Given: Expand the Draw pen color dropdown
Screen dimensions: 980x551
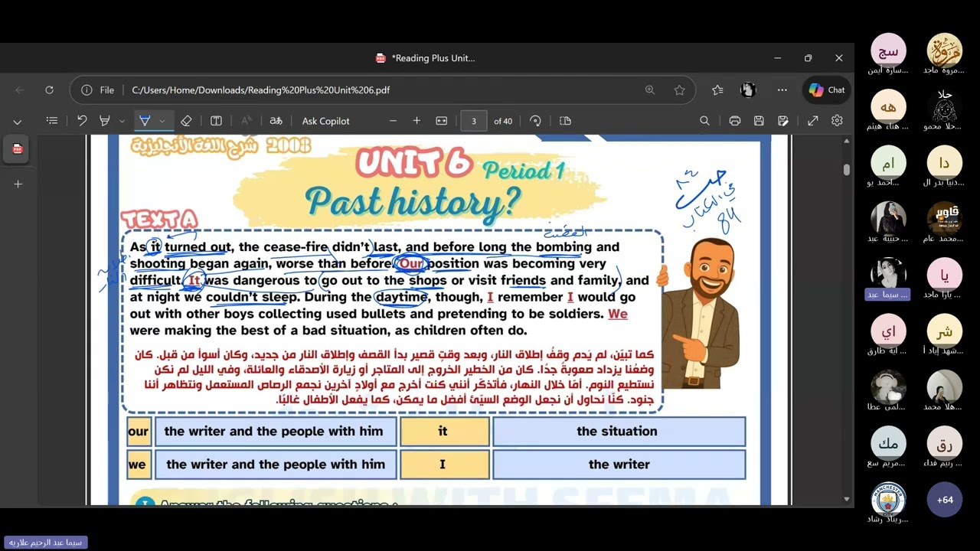Looking at the screenshot, I should [162, 121].
